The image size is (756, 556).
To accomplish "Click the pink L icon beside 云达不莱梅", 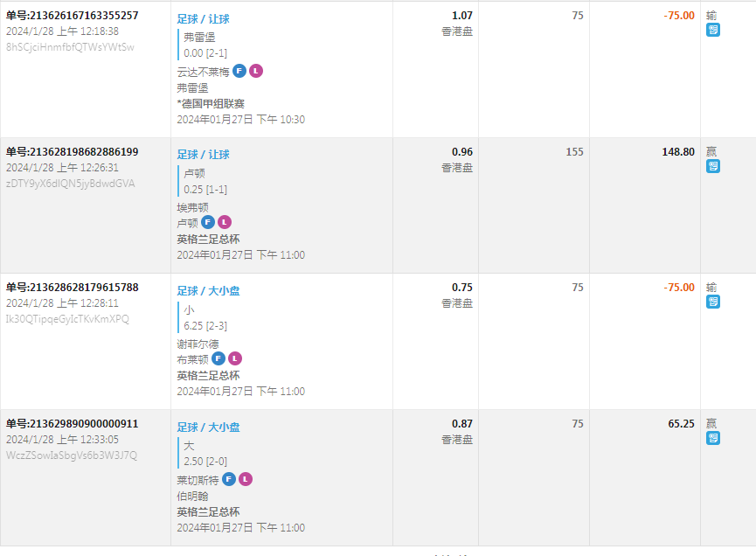I will pyautogui.click(x=255, y=71).
